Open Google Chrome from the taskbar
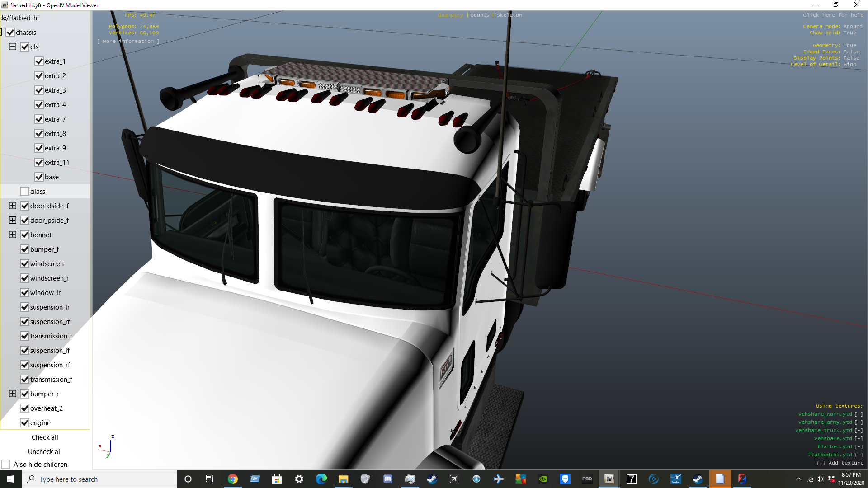The image size is (868, 488). (232, 479)
